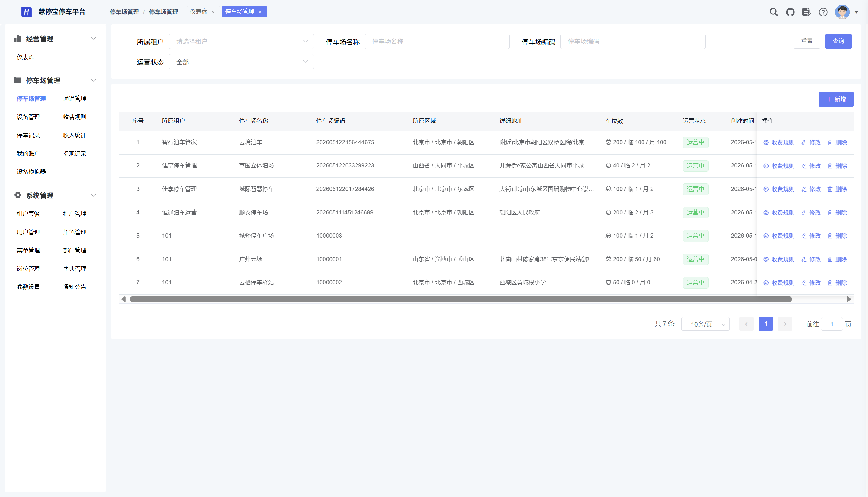Open the 运营状态 dropdown showing 全部
Screen dimensions: 868x497
pyautogui.click(x=241, y=62)
